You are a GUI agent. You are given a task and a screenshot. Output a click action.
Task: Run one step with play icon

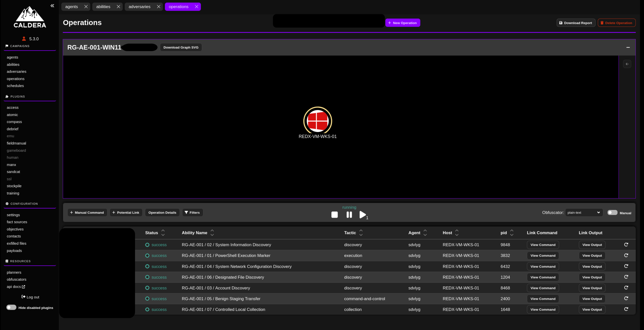tap(363, 215)
